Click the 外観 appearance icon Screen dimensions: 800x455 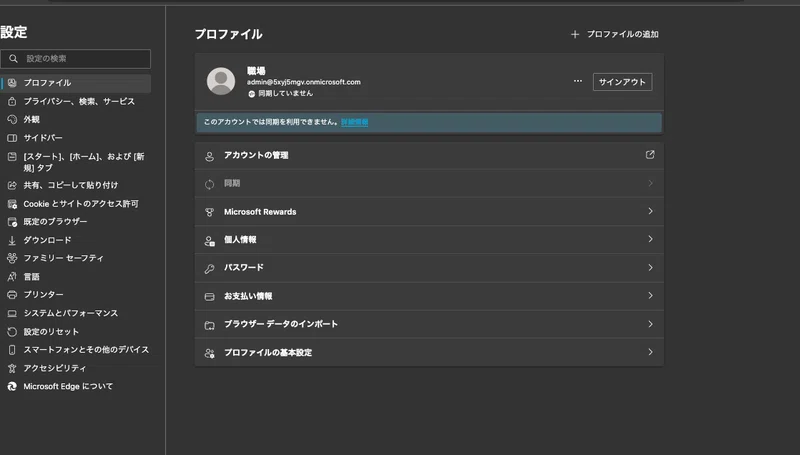click(12, 119)
